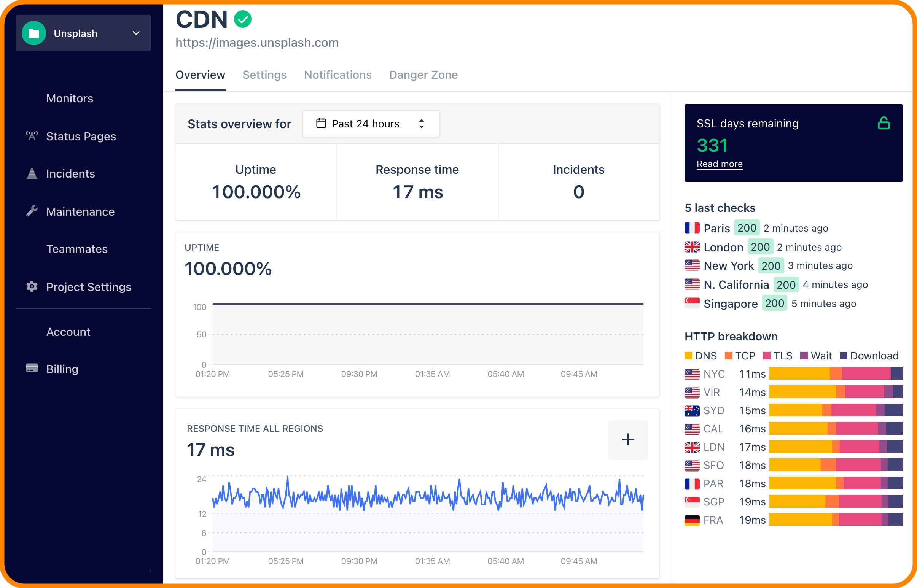Click the green Unsplash project folder icon
This screenshot has height=588, width=917.
33,33
